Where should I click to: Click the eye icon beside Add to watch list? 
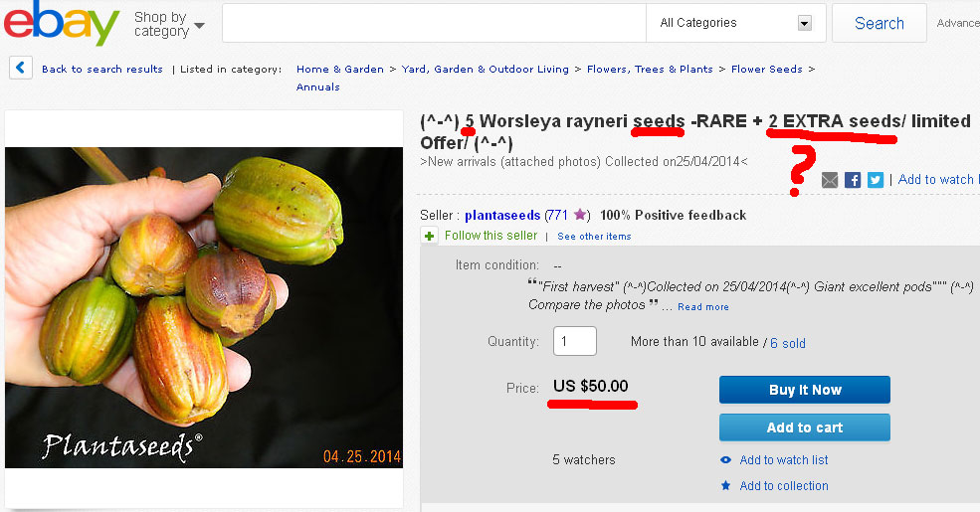(x=725, y=460)
